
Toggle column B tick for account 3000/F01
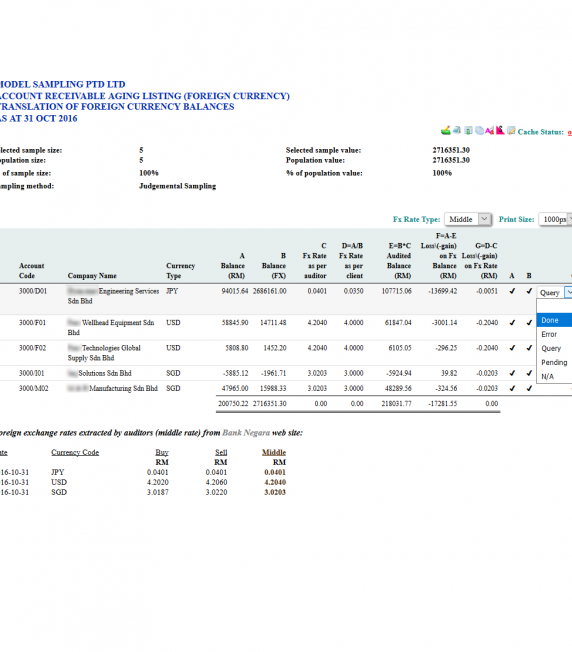(529, 323)
